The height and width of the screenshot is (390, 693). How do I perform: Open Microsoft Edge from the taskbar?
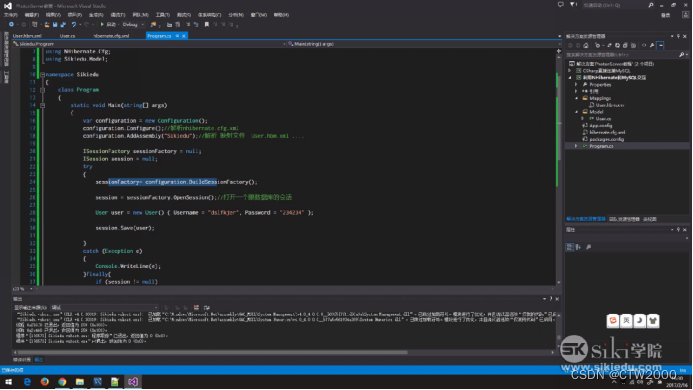point(27,382)
